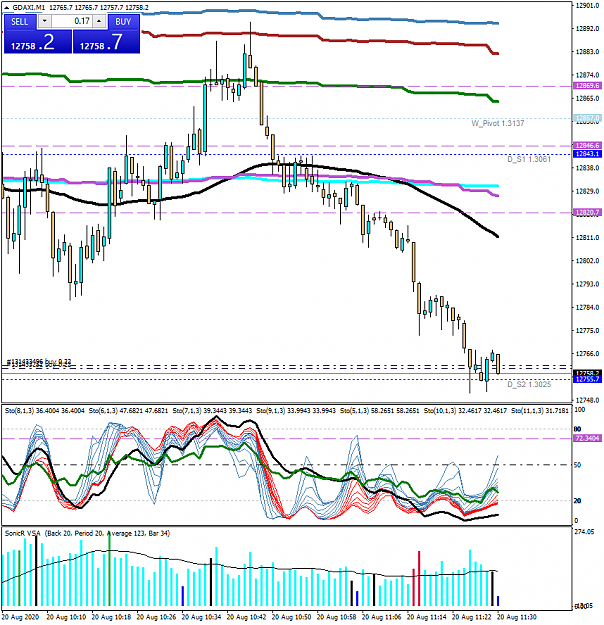Viewport: 604px width, 625px height.
Task: Click the 12758.7 buy price tile
Action: pos(106,42)
